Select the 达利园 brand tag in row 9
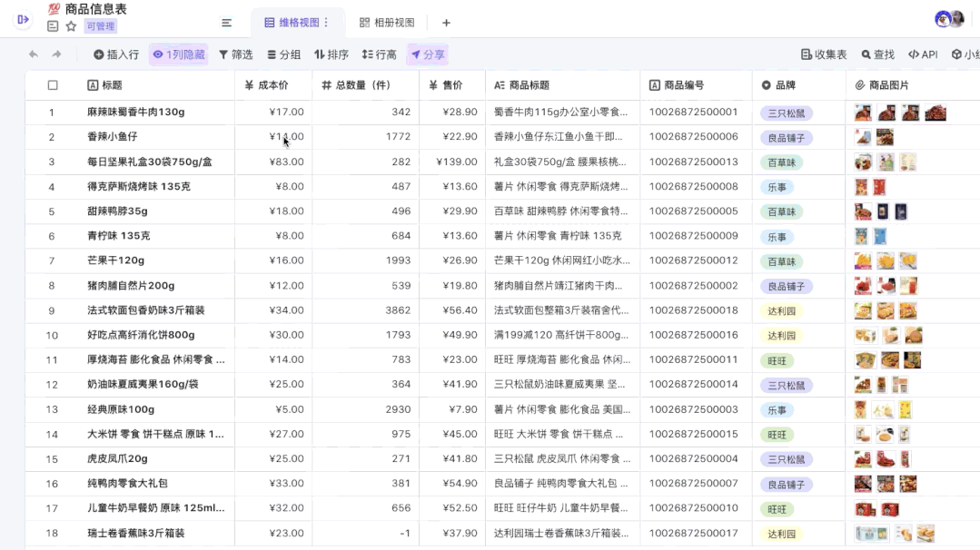Screen dimensions: 980x550 (781, 311)
